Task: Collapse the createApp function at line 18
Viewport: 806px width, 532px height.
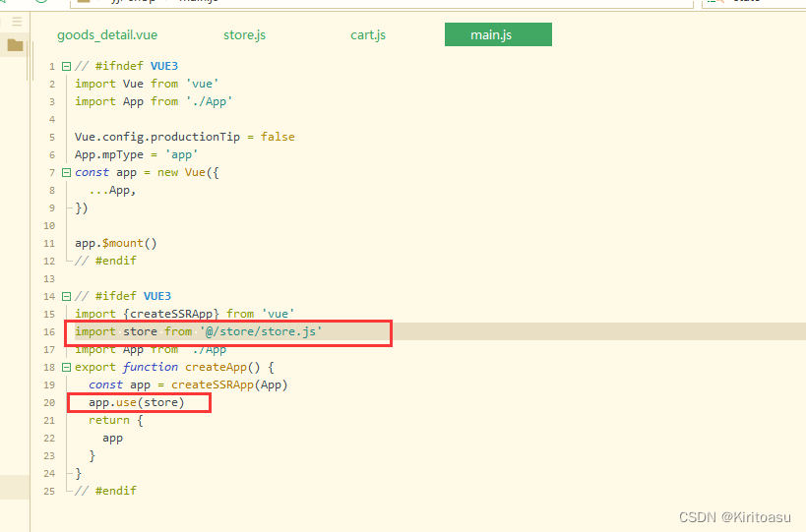Action: point(66,367)
